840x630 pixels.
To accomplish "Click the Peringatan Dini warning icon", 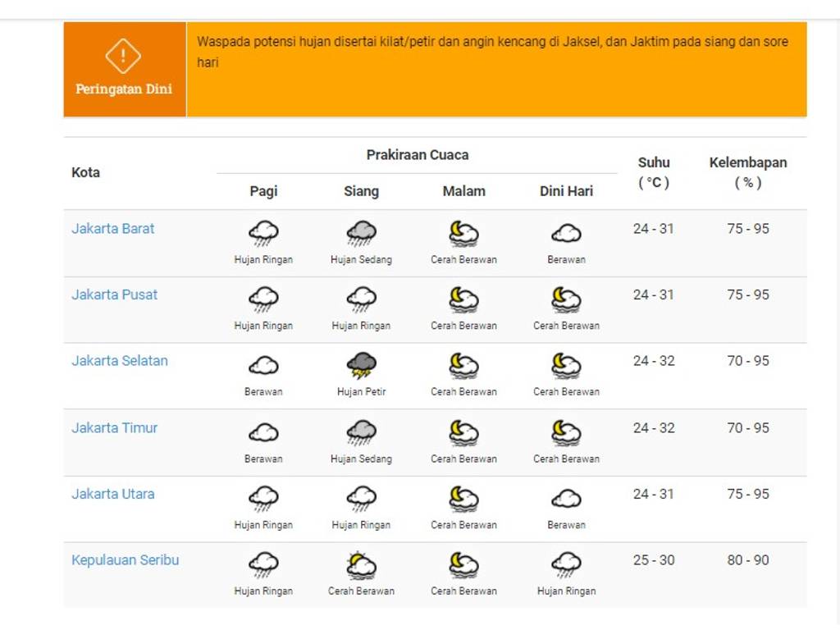I will (x=123, y=56).
